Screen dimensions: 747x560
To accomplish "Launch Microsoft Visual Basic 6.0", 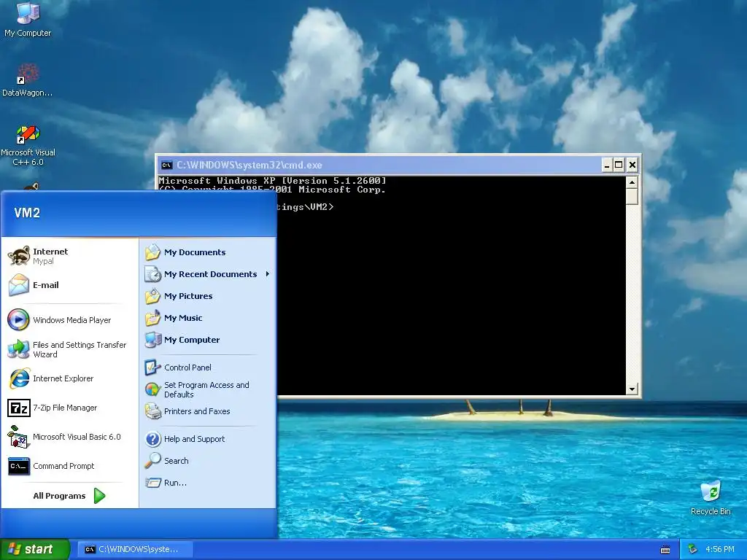I will [x=69, y=437].
